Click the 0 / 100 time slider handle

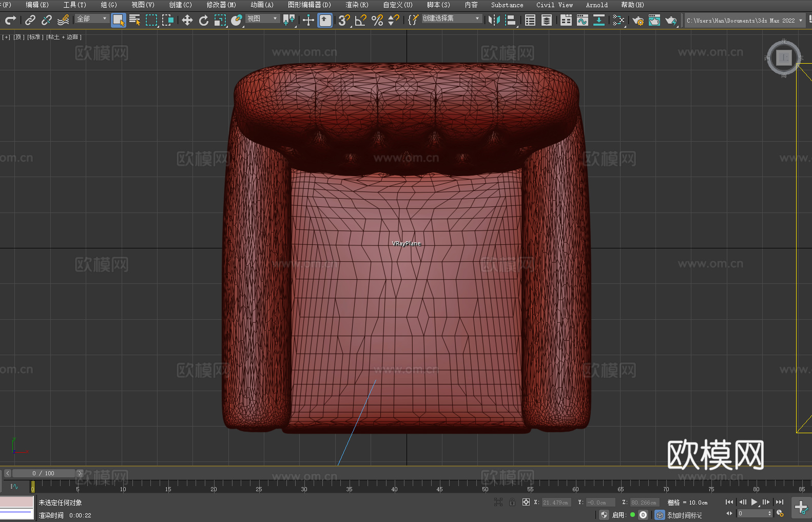click(x=44, y=473)
